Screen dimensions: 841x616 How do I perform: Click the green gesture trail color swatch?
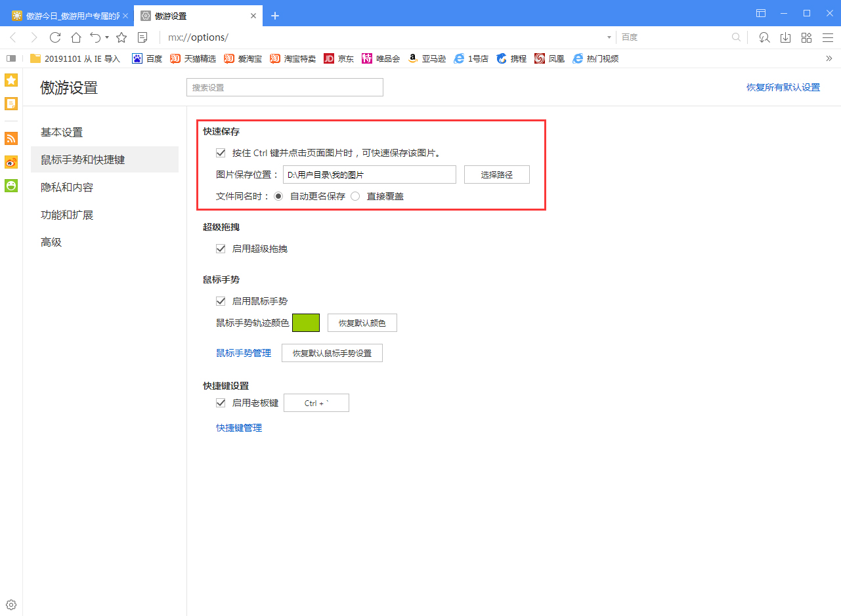coord(305,322)
